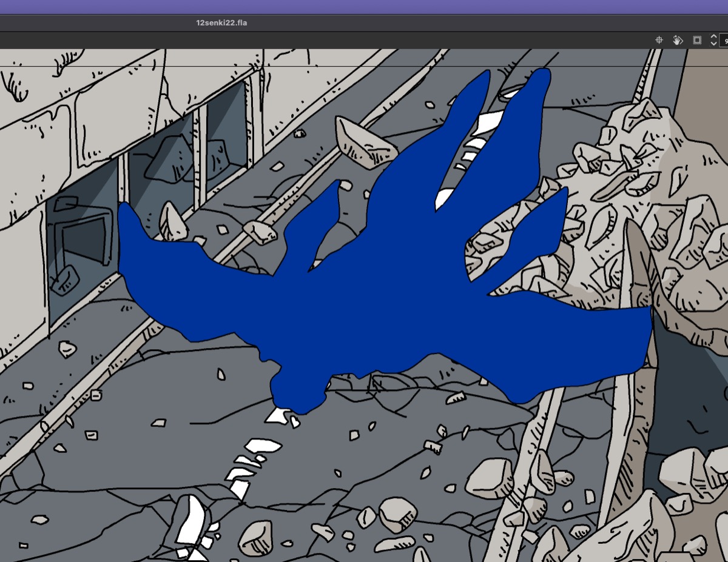Click the Center Stage crosshair icon
Image resolution: width=728 pixels, height=562 pixels.
click(659, 40)
